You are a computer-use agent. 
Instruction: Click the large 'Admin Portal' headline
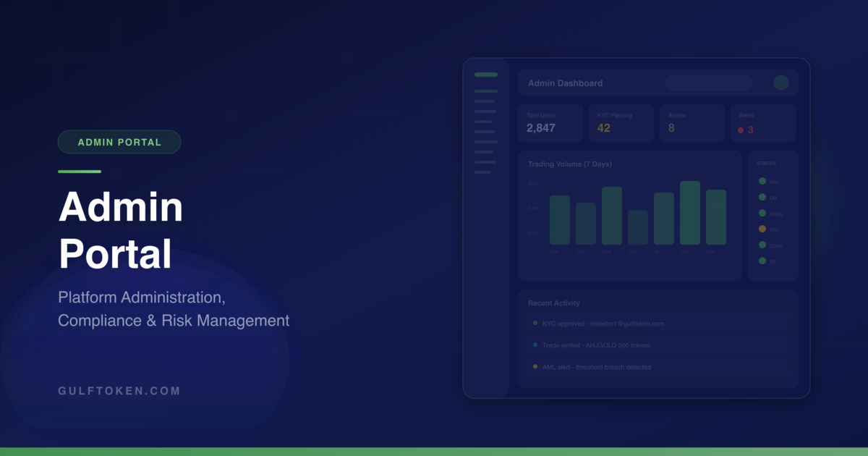click(121, 231)
